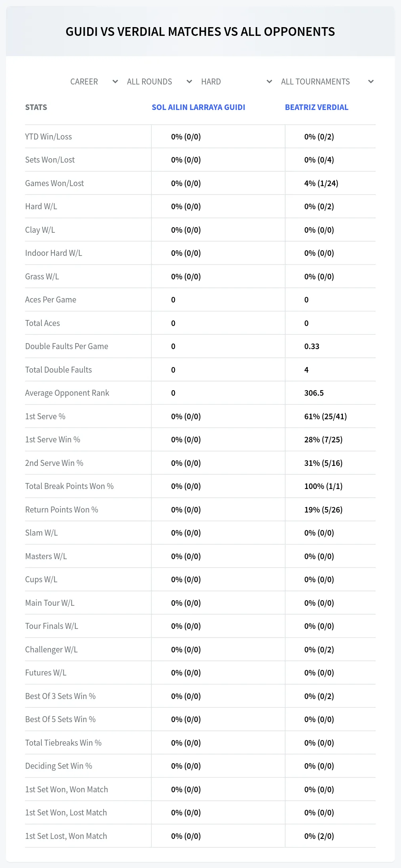The image size is (401, 868).
Task: Open Beatriz Verdial player link
Action: 317,107
